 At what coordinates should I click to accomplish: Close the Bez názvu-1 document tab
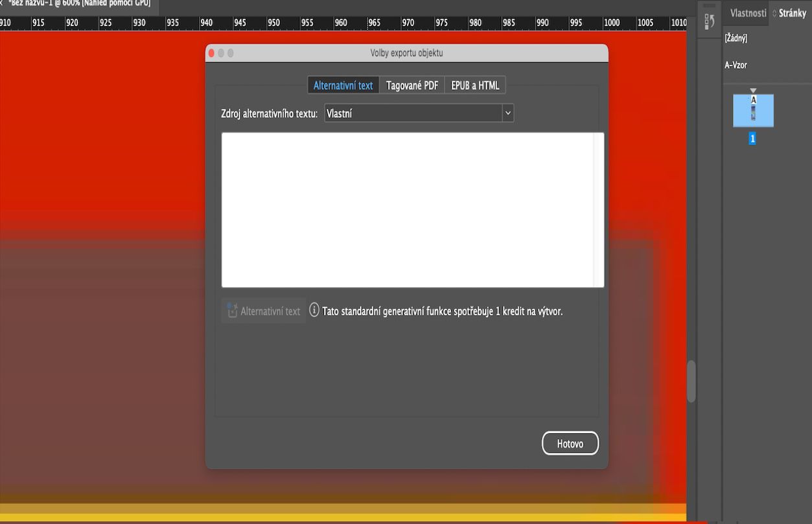2,3
